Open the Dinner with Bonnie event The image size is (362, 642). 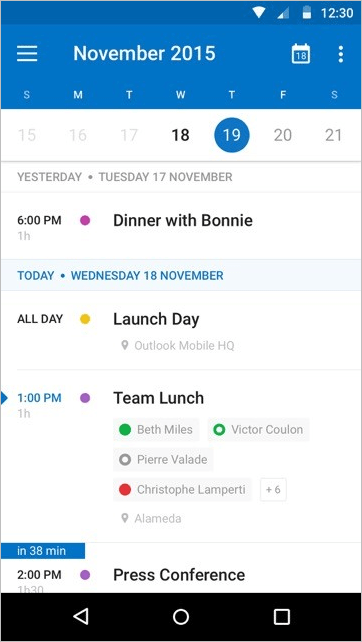pos(181,226)
